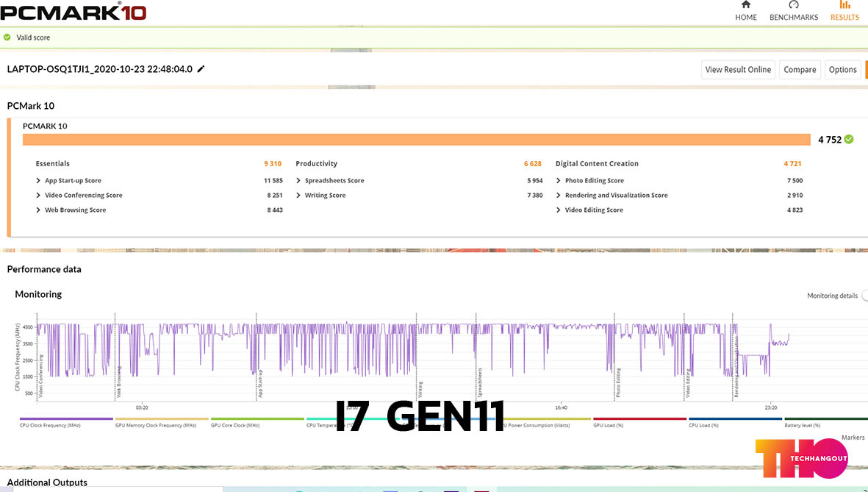Click the LAPTOP-OSQ1TJI1 result name
868x492 pixels.
[100, 69]
